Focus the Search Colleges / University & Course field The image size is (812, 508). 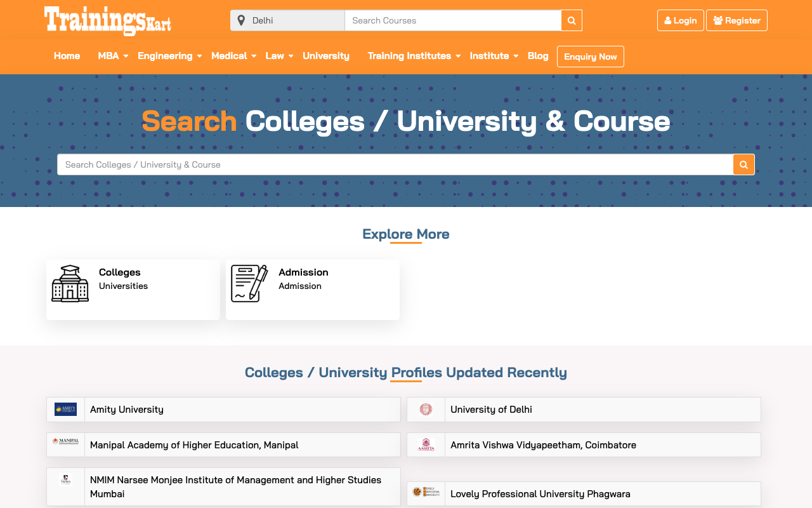click(395, 164)
